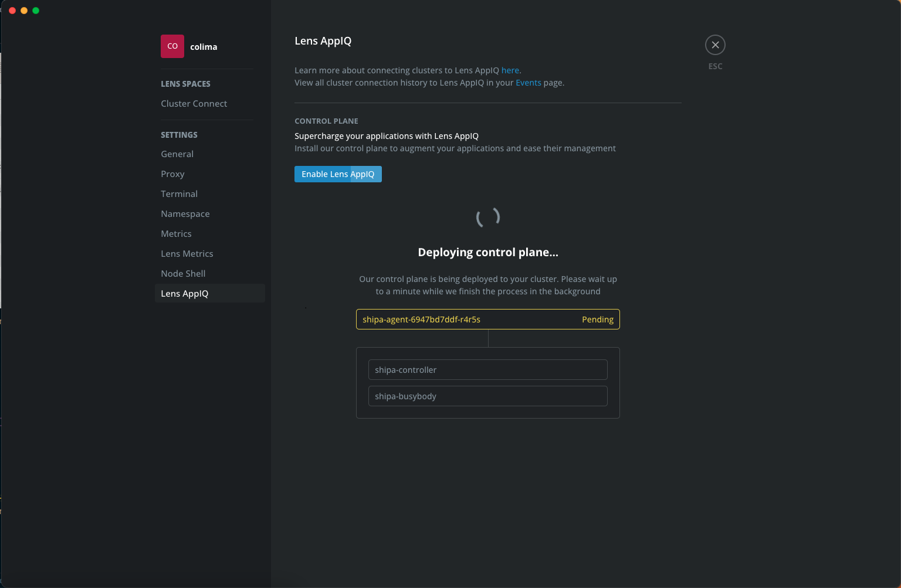Follow the 'here' documentation link

coord(510,70)
